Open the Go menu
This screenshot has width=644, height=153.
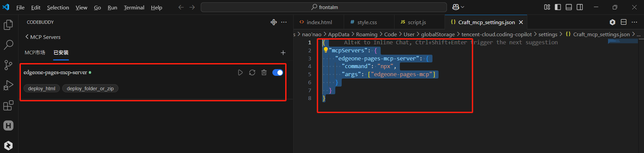[98, 7]
